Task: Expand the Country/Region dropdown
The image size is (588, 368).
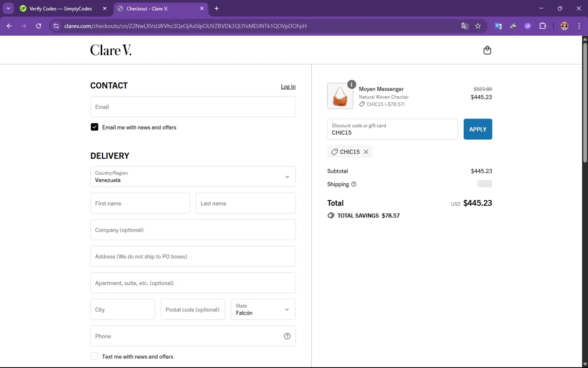Action: coord(193,177)
